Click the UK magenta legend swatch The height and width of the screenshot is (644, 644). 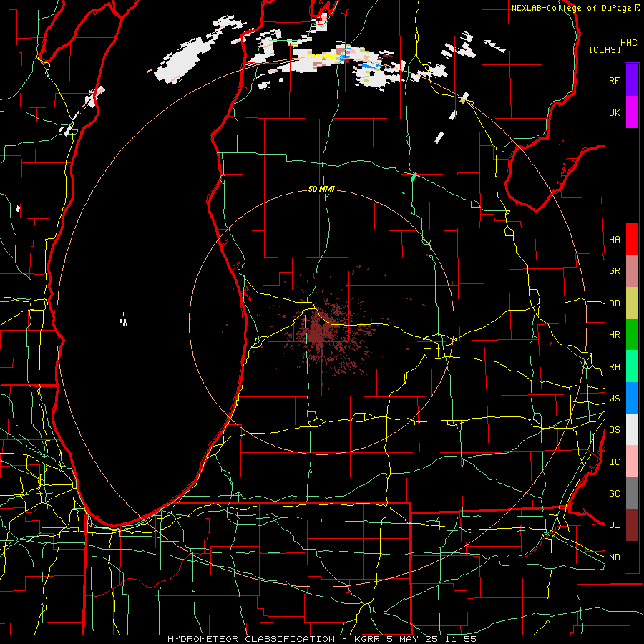tap(632, 112)
